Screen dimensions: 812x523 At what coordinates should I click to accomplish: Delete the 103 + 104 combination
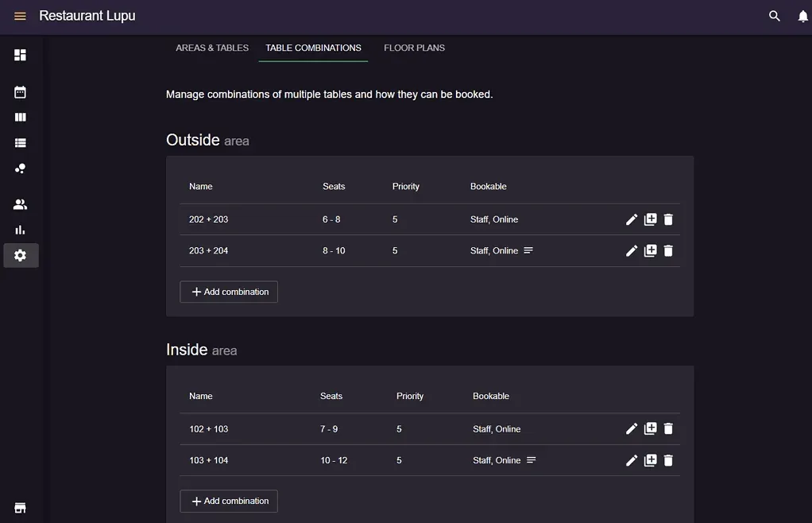(x=668, y=460)
